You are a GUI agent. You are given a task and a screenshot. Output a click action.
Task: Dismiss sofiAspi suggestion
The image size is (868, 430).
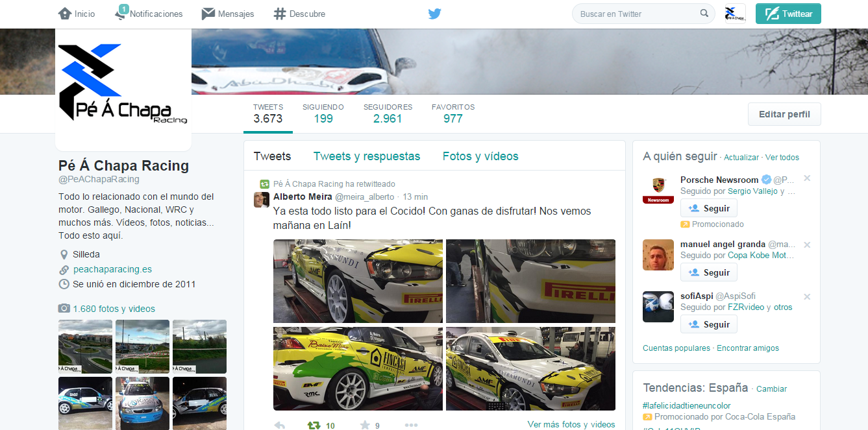pos(807,296)
